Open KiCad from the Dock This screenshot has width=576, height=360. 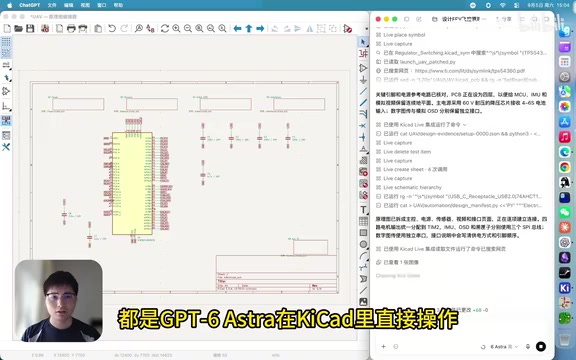[565, 288]
